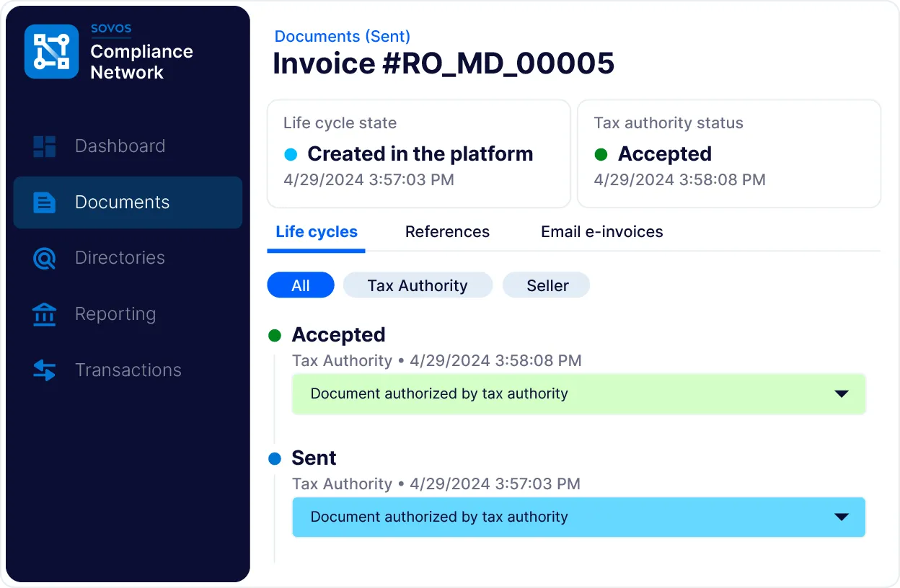The height and width of the screenshot is (588, 900).
Task: Go back via Documents (Sent) breadcrumb
Action: point(343,36)
